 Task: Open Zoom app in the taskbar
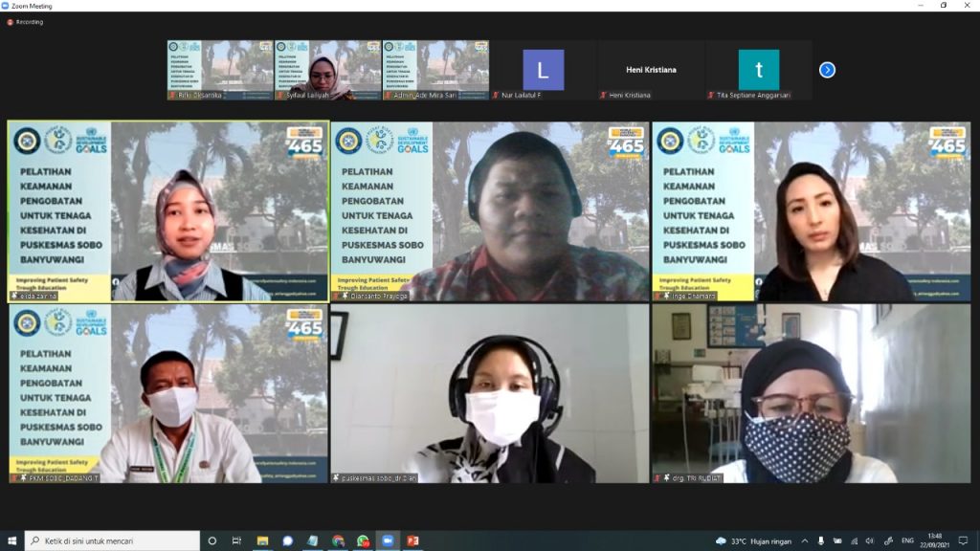point(388,540)
